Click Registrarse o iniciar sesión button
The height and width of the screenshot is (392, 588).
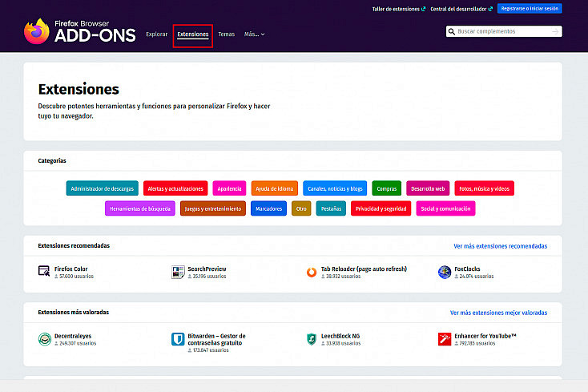pos(530,8)
